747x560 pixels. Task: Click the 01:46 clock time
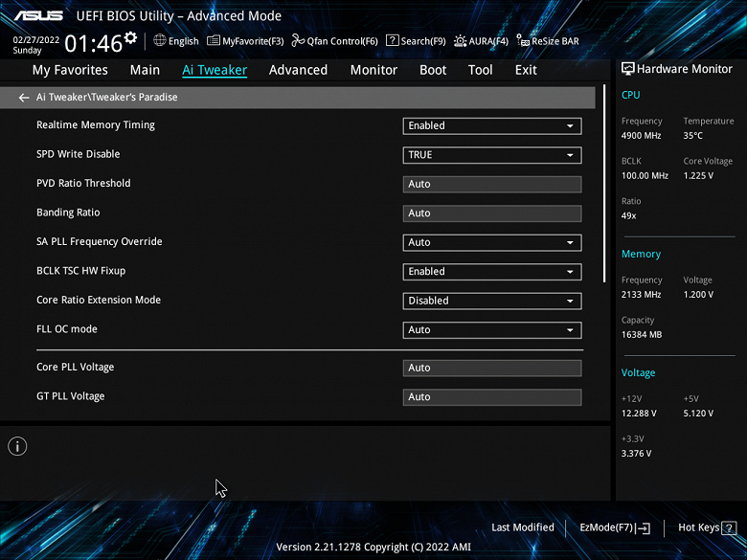pyautogui.click(x=94, y=43)
